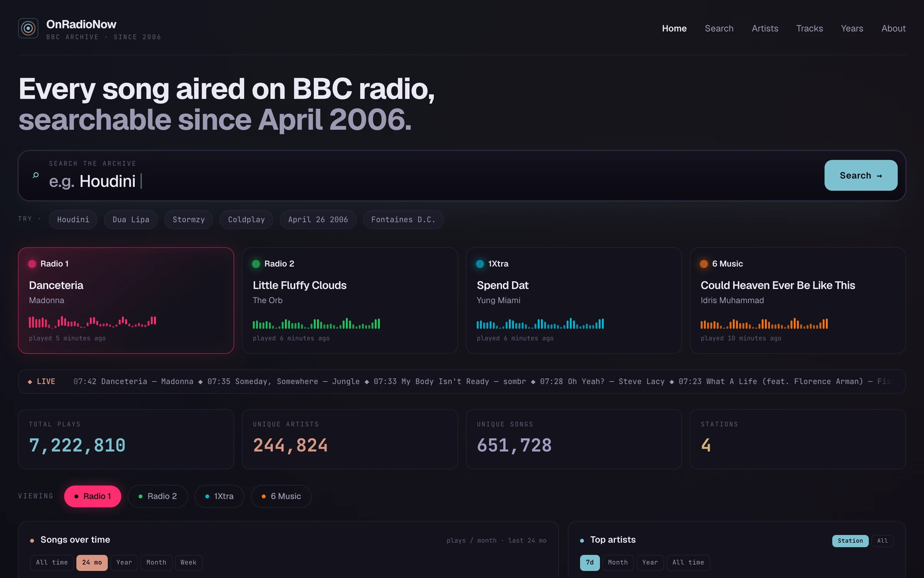Screen dimensions: 924x578
Task: Click artist name The Orb
Action: tap(268, 300)
